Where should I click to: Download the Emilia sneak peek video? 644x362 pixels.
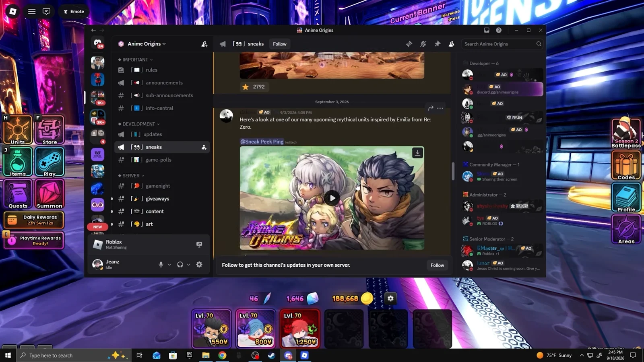click(x=417, y=153)
